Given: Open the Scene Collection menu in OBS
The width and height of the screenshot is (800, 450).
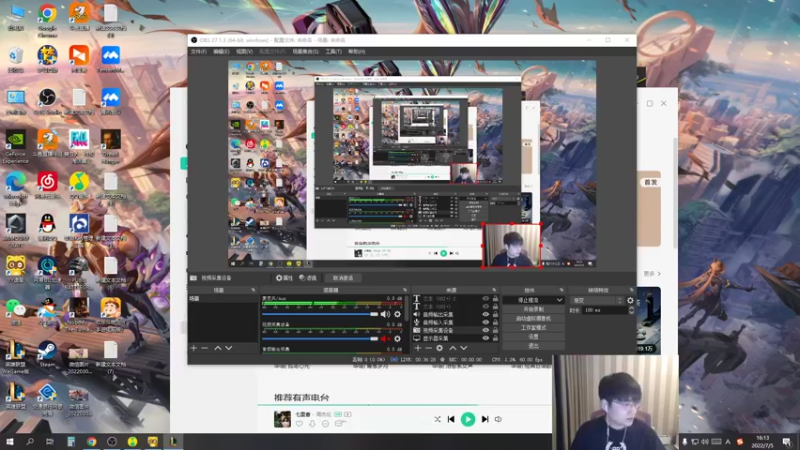Looking at the screenshot, I should coord(306,52).
